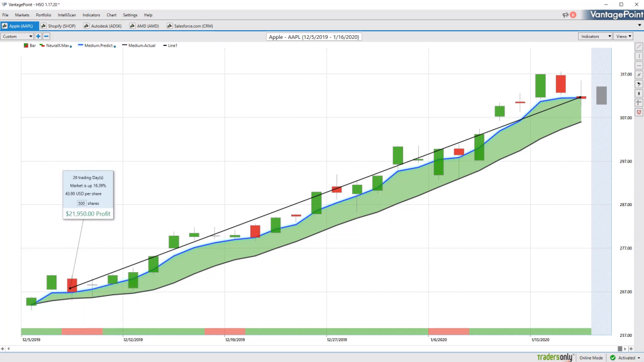Select the bar marker tool in side toolbar

pos(639,94)
